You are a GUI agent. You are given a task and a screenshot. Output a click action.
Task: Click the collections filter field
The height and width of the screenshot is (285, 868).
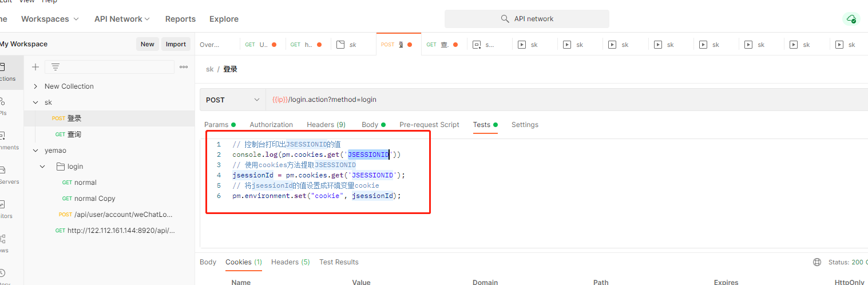point(109,67)
